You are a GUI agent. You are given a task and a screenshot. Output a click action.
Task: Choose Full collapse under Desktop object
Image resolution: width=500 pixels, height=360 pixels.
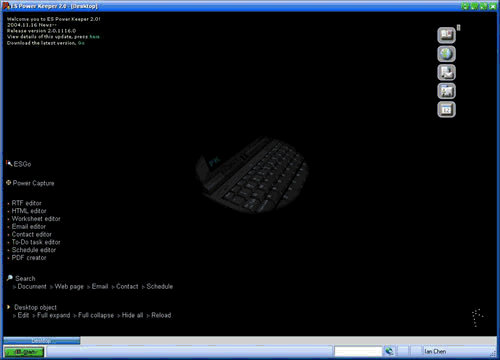96,315
